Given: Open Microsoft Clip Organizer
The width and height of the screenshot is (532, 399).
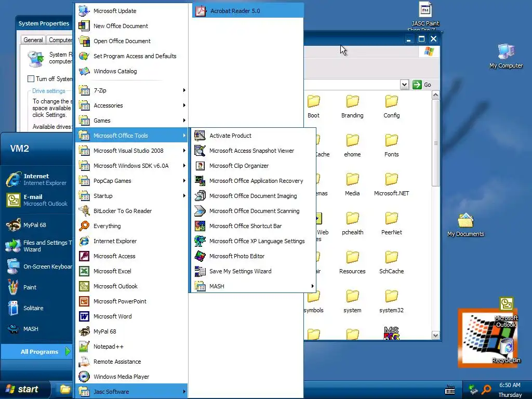Looking at the screenshot, I should (254, 166).
